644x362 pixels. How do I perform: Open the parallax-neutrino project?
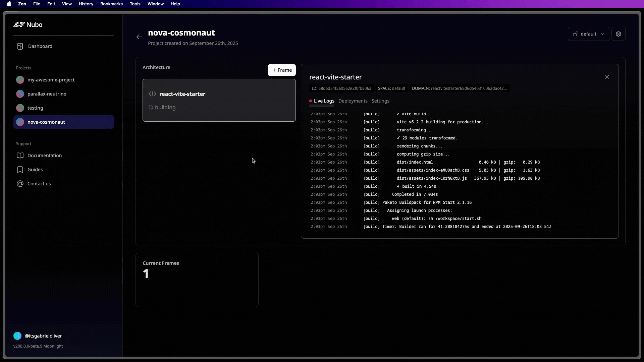coord(47,94)
